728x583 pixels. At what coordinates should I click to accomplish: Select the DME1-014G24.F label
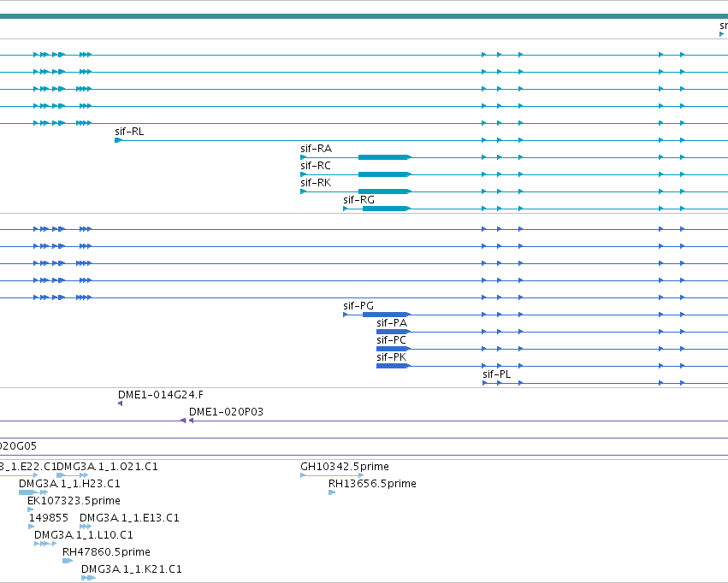click(161, 395)
